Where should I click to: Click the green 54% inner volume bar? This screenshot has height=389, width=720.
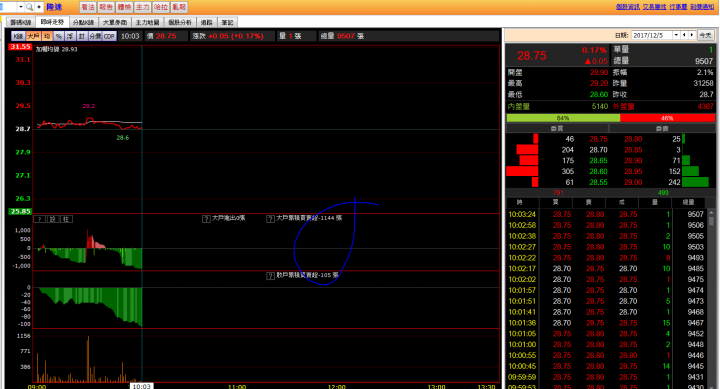[x=563, y=118]
